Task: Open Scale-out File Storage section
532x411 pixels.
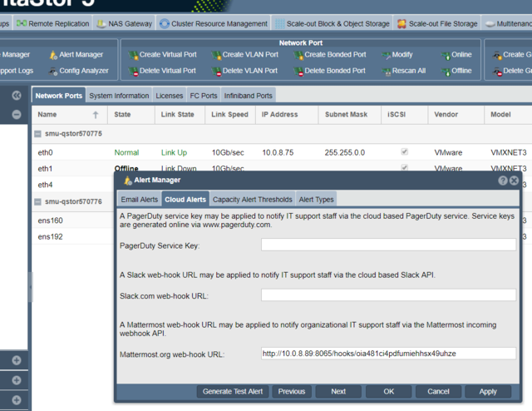Action: point(437,24)
